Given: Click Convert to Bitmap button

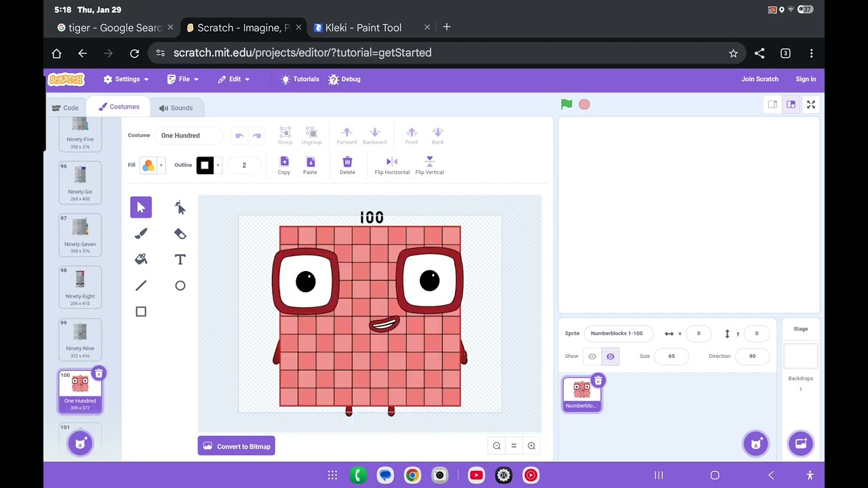Looking at the screenshot, I should [x=237, y=446].
